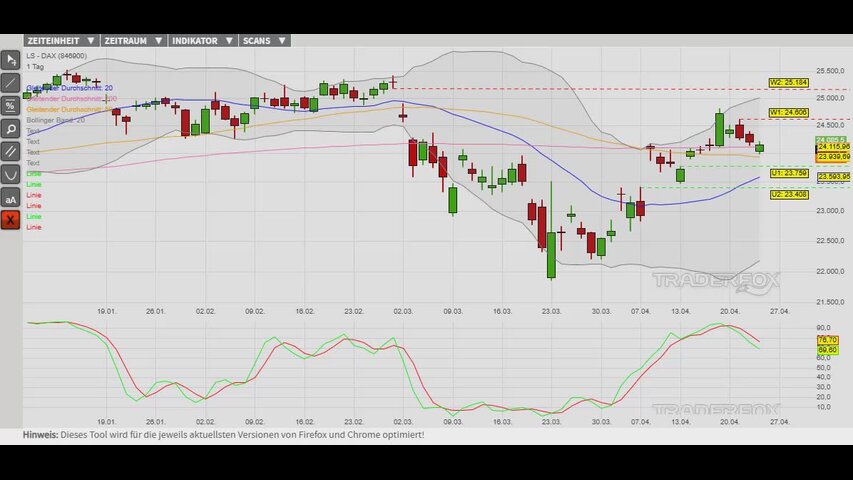This screenshot has height=480, width=853.
Task: Expand the Zeitraum dropdown
Action: (x=131, y=41)
